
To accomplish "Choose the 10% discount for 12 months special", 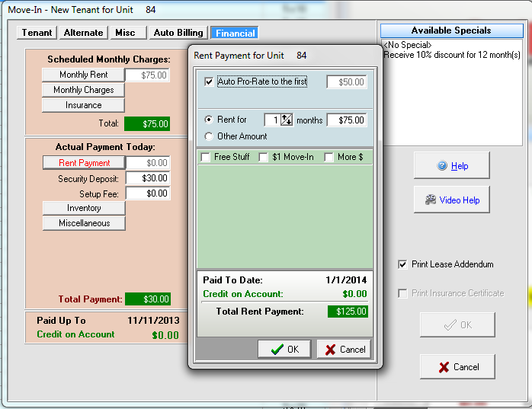I will pos(451,55).
